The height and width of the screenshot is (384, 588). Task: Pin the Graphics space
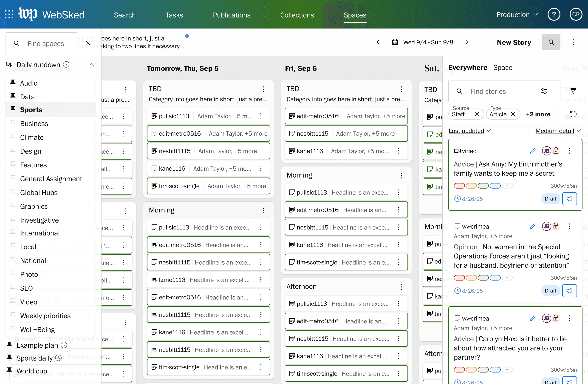coord(13,206)
